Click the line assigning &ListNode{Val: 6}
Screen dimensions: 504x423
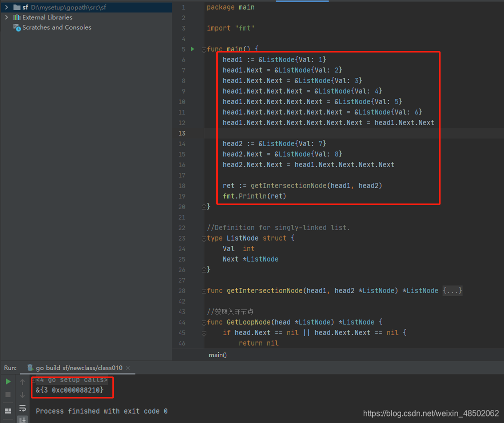322,112
